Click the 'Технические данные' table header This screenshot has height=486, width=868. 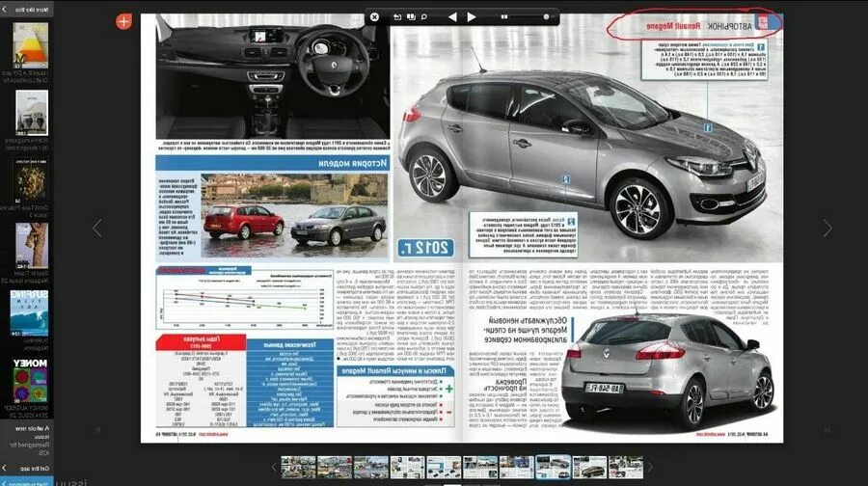click(289, 344)
